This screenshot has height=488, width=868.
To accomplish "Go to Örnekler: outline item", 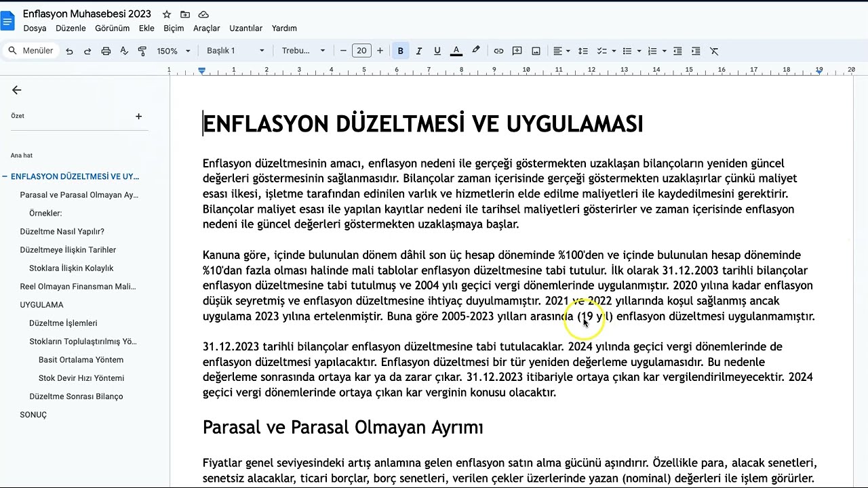I will pos(45,213).
